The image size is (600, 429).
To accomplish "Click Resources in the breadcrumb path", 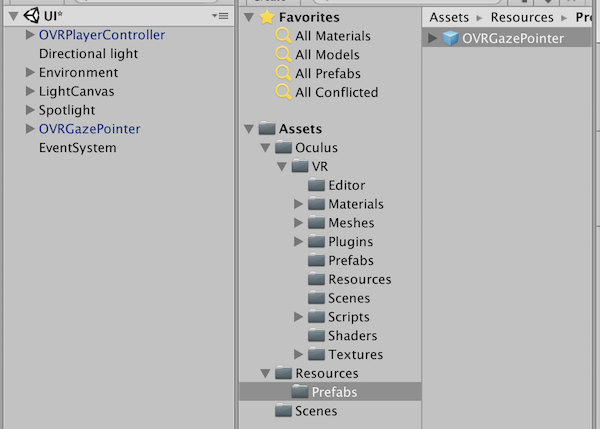I will click(522, 17).
